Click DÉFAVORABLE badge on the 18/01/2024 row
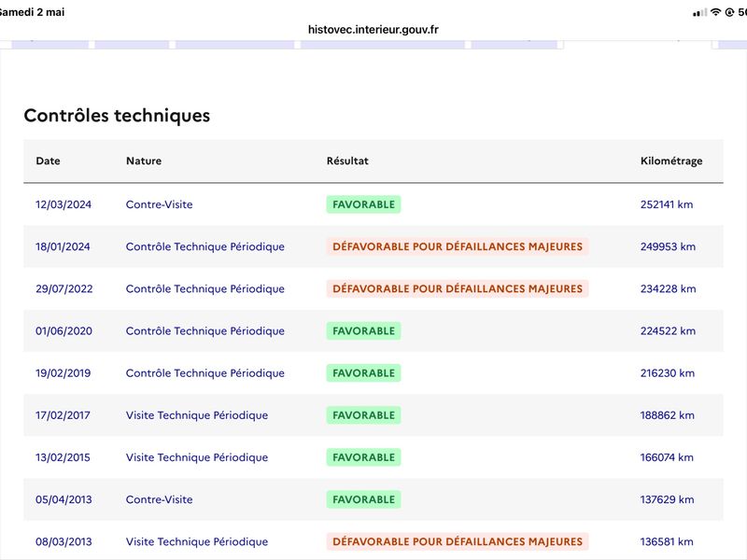 click(x=458, y=246)
